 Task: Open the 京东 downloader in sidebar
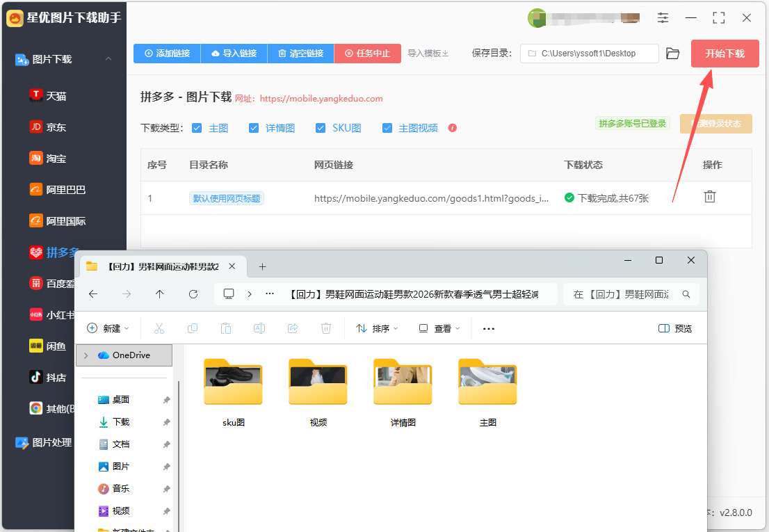(x=48, y=127)
